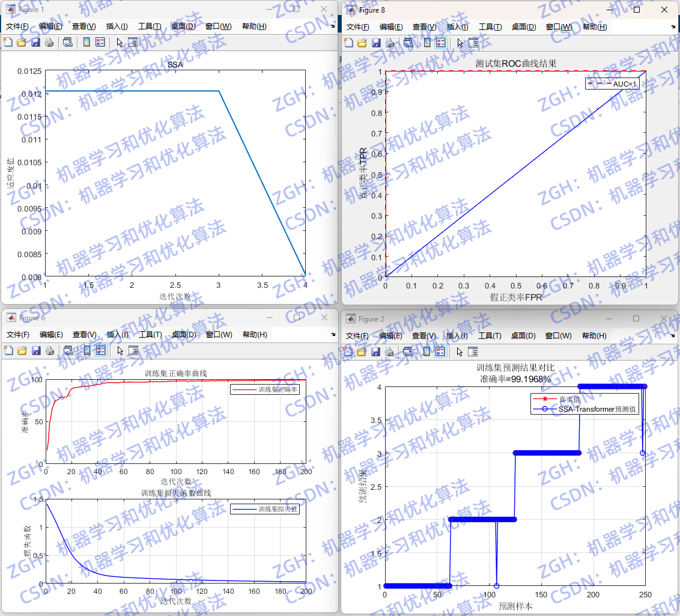This screenshot has width=680, height=616.
Task: Open 文件(F) menu in Figure 6
Action: (18, 335)
